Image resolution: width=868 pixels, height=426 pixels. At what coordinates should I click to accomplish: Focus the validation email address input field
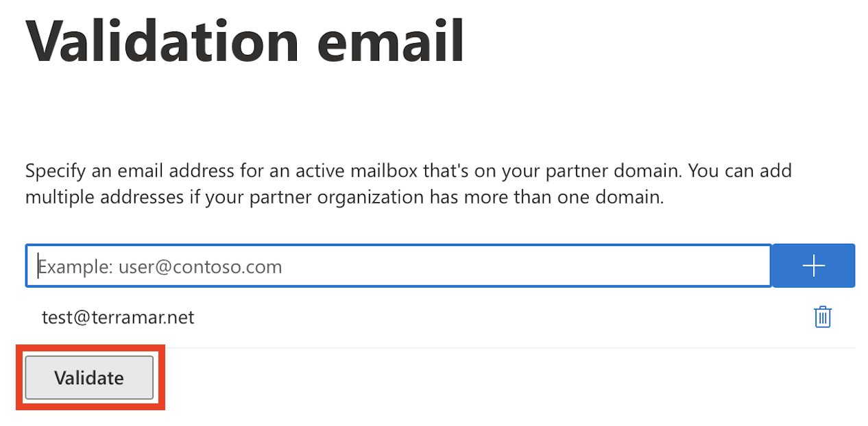(398, 266)
